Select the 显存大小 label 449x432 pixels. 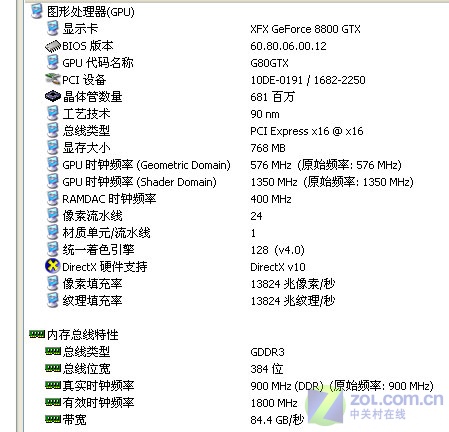[x=86, y=148]
